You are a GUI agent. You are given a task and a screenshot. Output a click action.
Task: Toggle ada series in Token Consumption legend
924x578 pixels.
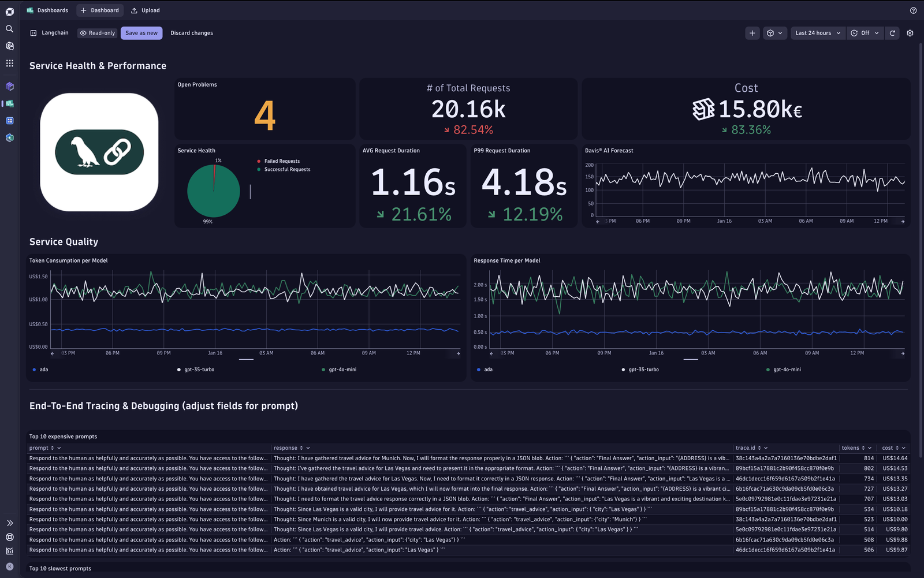40,370
